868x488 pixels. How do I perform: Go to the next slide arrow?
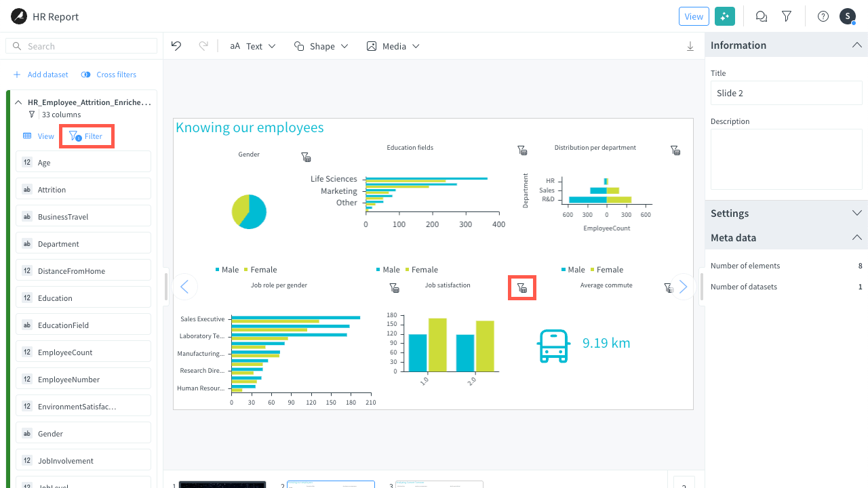pos(683,287)
